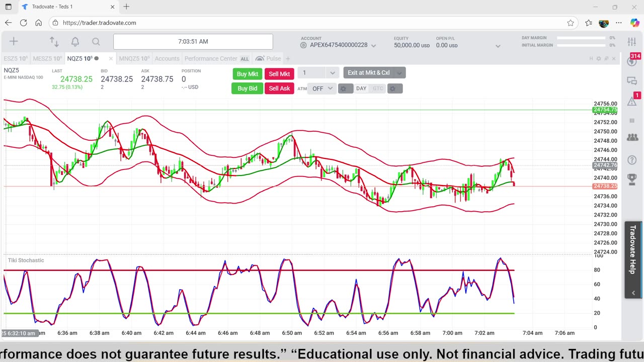Click Exit at Mkt & Cxl button
Image resolution: width=644 pixels, height=362 pixels.
click(369, 73)
